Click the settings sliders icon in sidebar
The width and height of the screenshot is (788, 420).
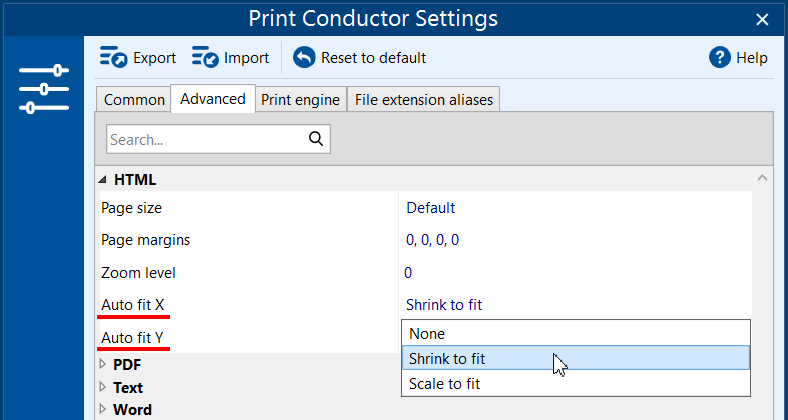click(44, 90)
